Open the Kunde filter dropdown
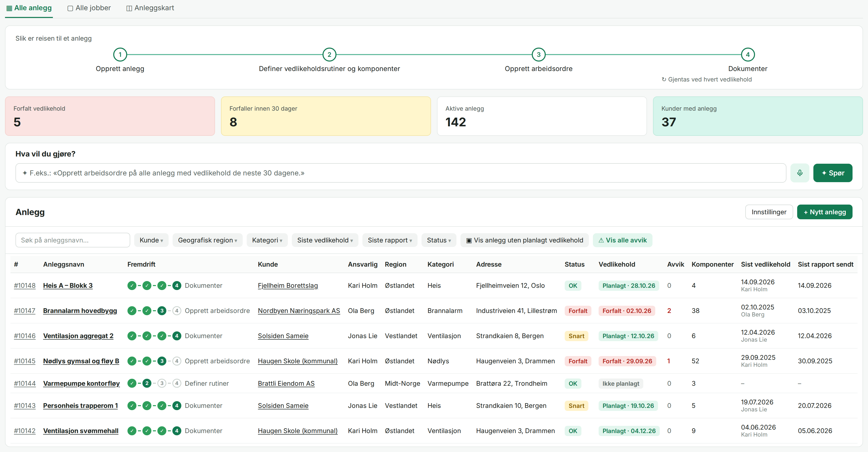 (151, 240)
